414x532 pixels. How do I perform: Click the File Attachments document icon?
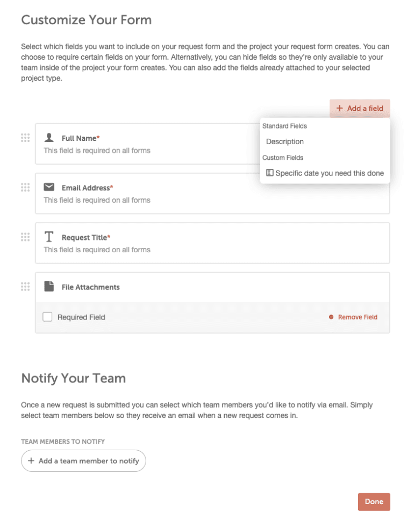click(x=49, y=287)
